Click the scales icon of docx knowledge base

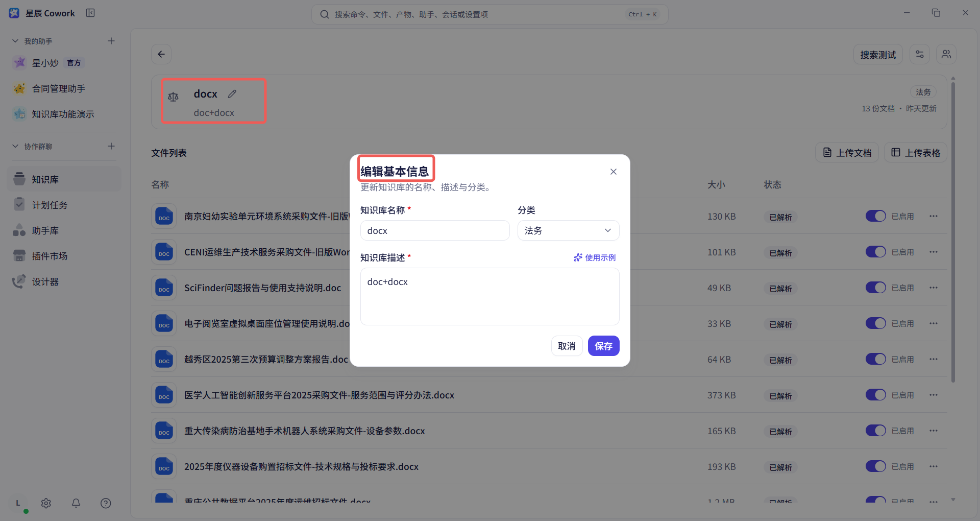coord(173,97)
